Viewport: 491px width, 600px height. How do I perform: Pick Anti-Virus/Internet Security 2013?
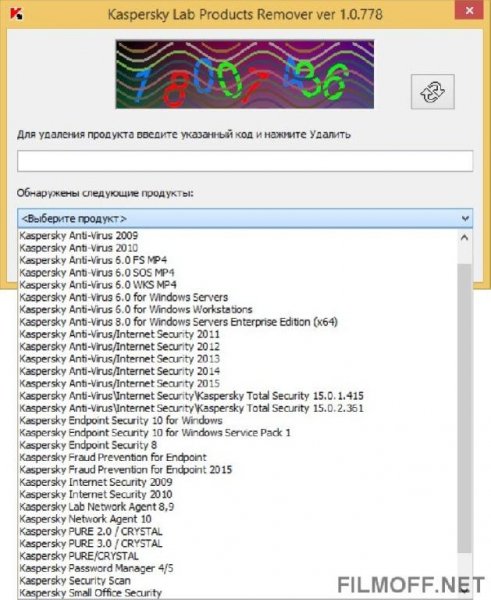click(x=238, y=359)
